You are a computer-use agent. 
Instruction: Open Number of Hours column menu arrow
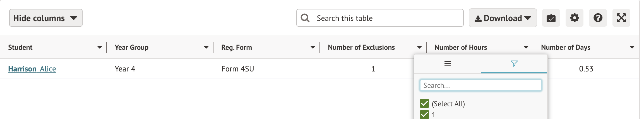tap(526, 48)
